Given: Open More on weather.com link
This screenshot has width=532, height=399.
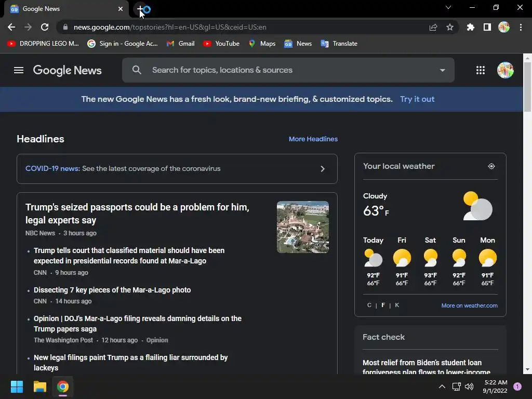Looking at the screenshot, I should 469,305.
